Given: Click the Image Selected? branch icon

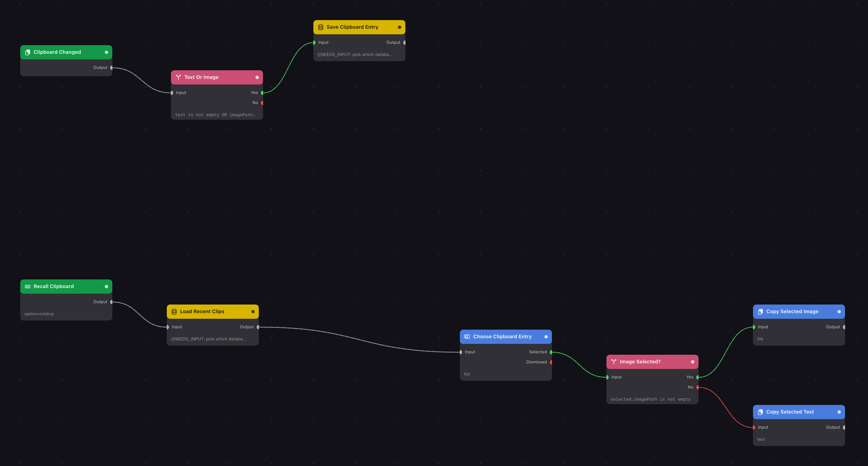Looking at the screenshot, I should click(614, 362).
